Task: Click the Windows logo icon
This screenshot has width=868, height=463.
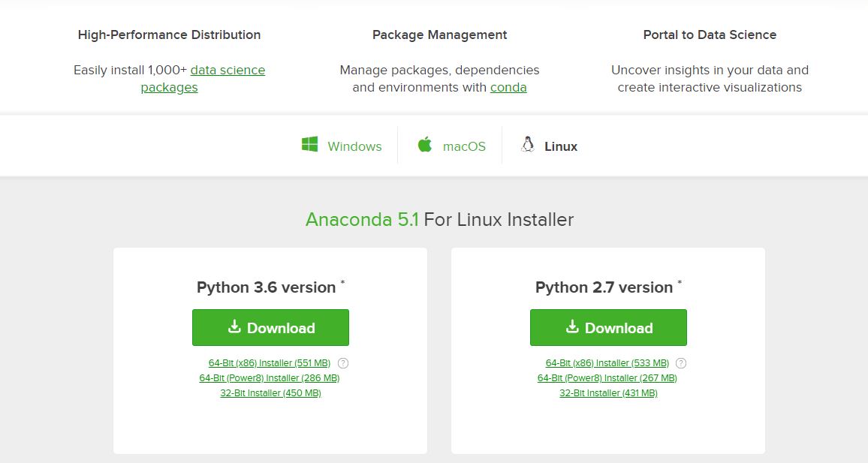Action: pyautogui.click(x=309, y=144)
